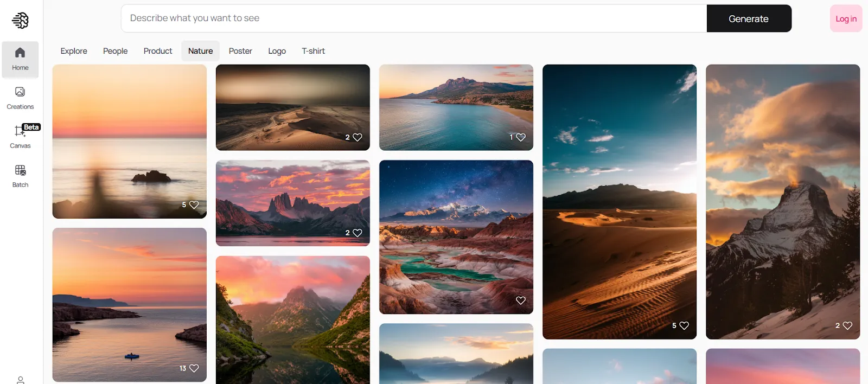The height and width of the screenshot is (384, 868).
Task: Open the profile icon at sidebar bottom
Action: (20, 380)
